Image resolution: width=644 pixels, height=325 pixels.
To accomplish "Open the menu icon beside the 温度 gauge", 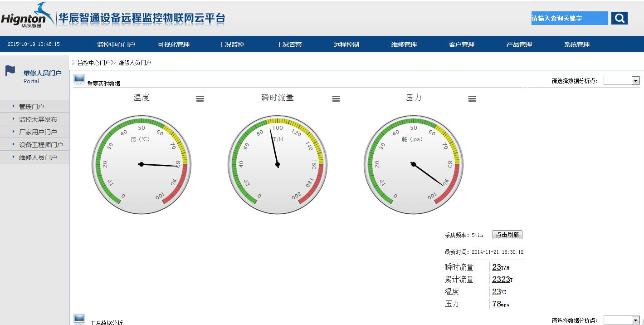I will [x=200, y=98].
